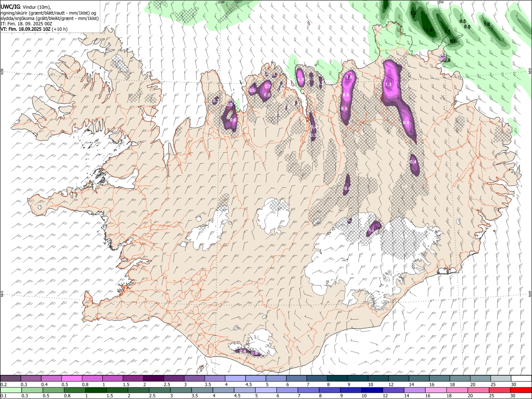Click the '1.8' snowfall value on the map
The width and height of the screenshot is (532, 399).
pos(349,77)
